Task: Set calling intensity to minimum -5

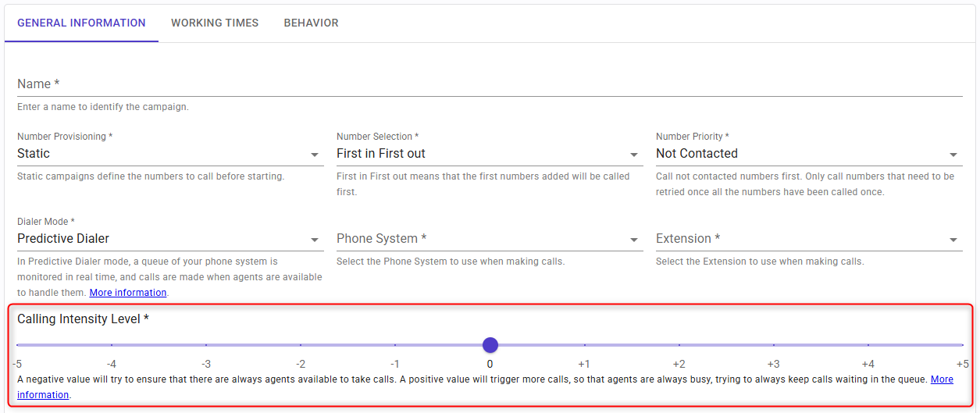Action: coord(17,345)
